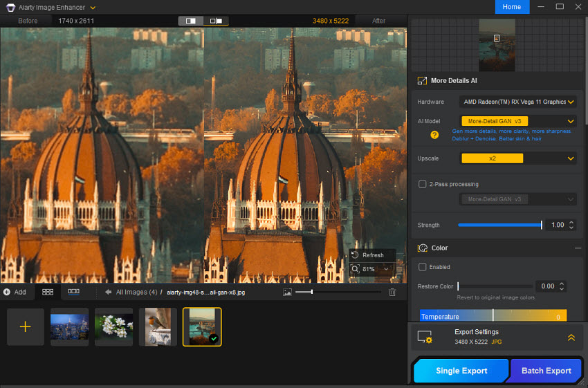Select the white blossoms thumbnail
The image size is (588, 388).
(x=113, y=326)
